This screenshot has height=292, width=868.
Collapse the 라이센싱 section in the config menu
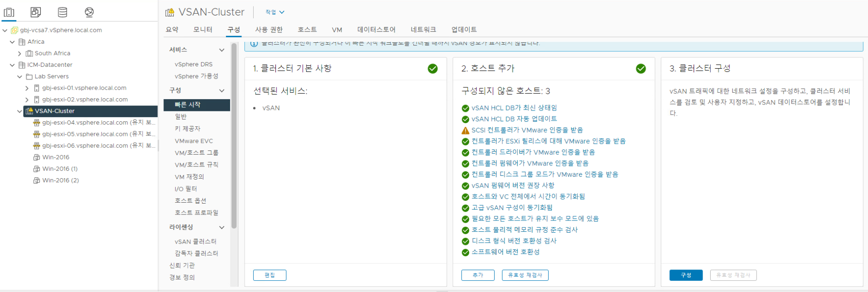tap(222, 228)
